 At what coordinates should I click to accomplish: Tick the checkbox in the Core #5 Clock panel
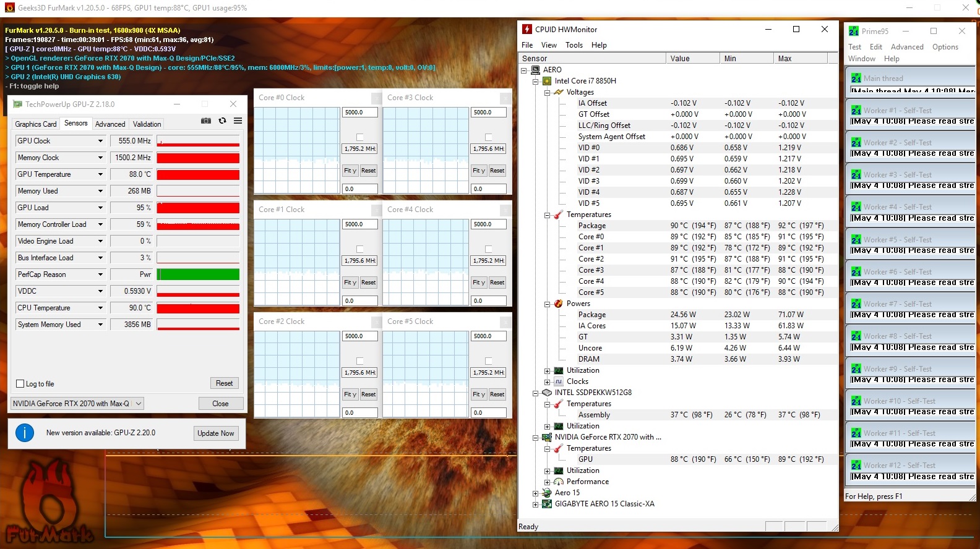tap(489, 361)
